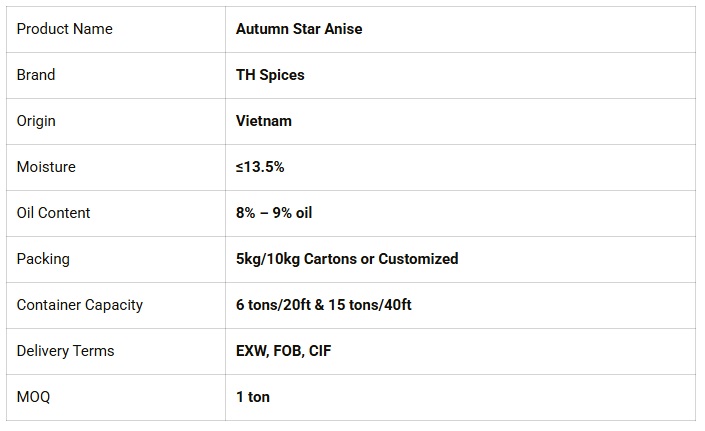Viewport: 705px width, 431px height.
Task: Click the Container Capacity label
Action: point(80,305)
